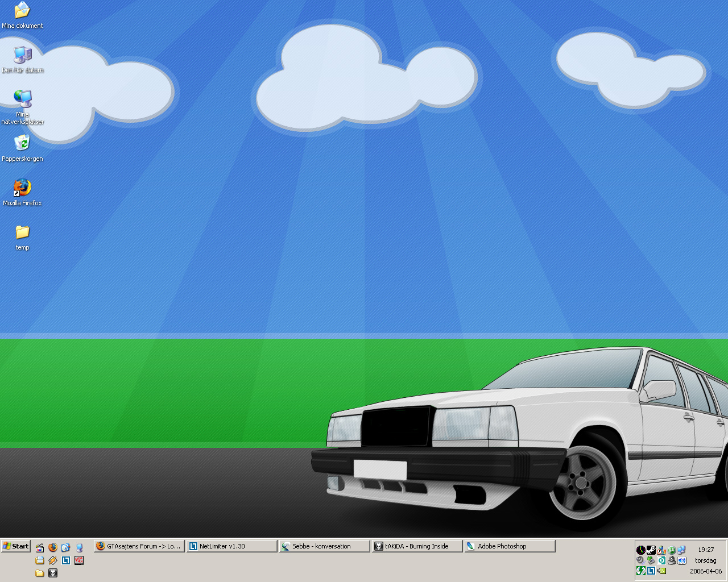Open the folder icon in Quick Launch
This screenshot has width=728, height=582.
coord(40,573)
